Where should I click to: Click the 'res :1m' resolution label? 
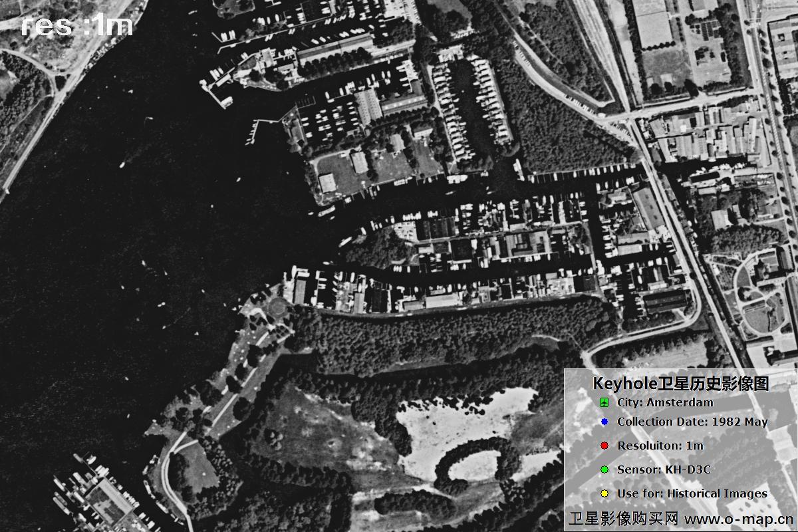point(77,26)
